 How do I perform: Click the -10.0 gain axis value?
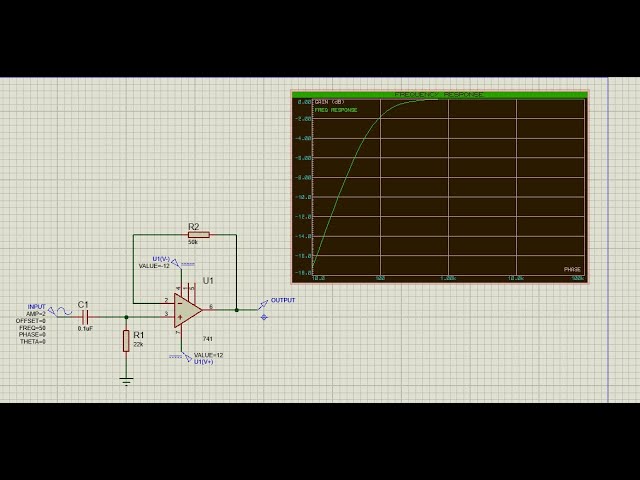click(x=303, y=197)
